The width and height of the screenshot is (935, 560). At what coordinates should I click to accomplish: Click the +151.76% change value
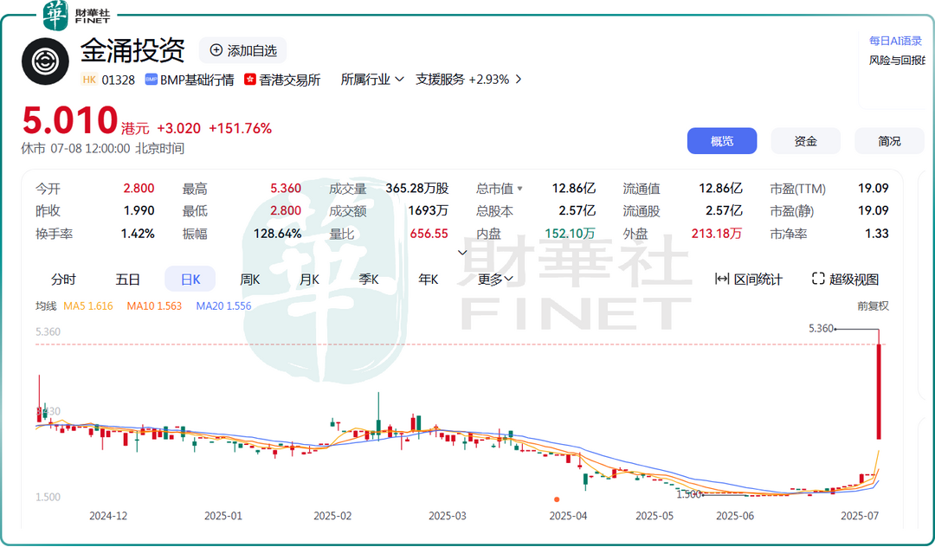[x=241, y=128]
